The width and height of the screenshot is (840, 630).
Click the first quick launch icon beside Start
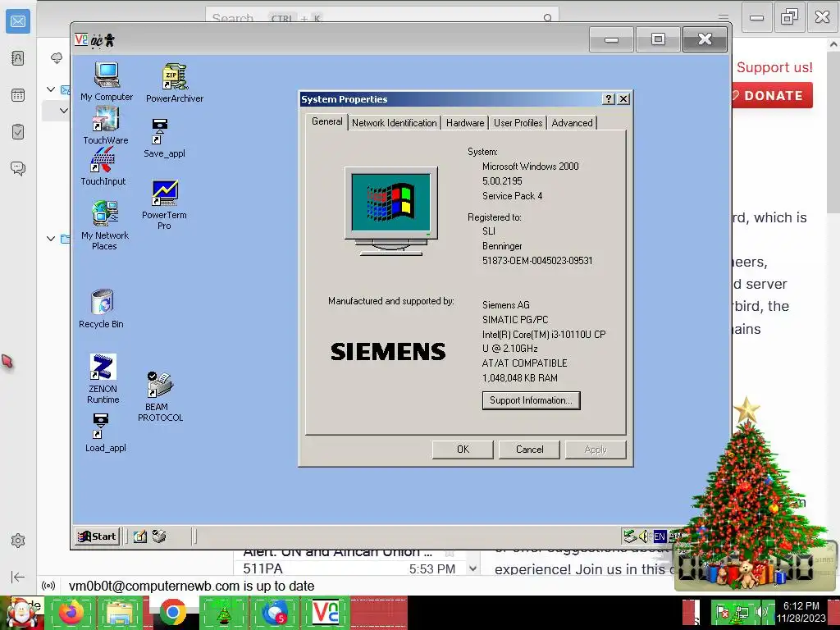140,536
